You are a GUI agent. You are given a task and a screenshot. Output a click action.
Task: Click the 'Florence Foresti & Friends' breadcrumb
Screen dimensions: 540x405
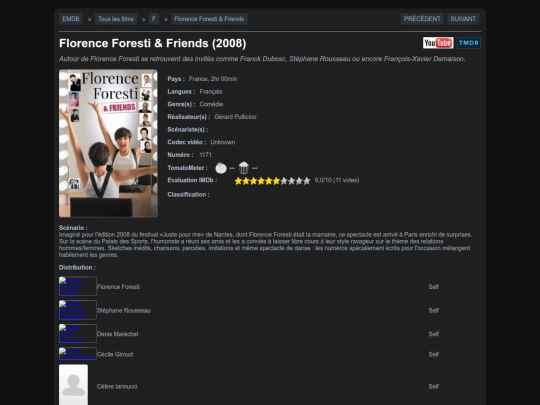coord(209,19)
